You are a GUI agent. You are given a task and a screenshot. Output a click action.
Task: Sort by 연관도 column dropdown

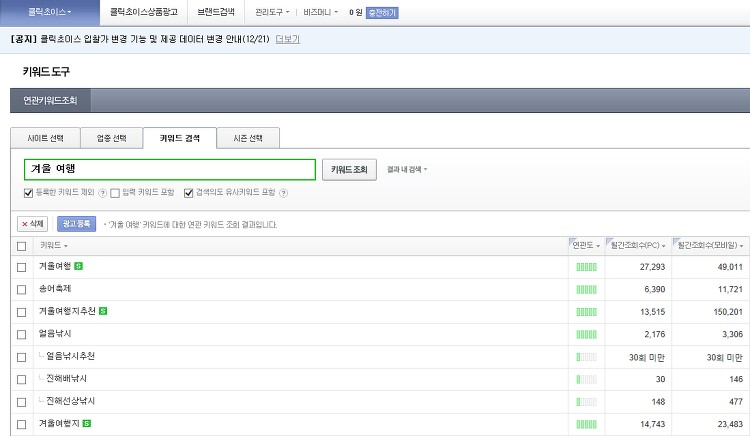(x=586, y=245)
